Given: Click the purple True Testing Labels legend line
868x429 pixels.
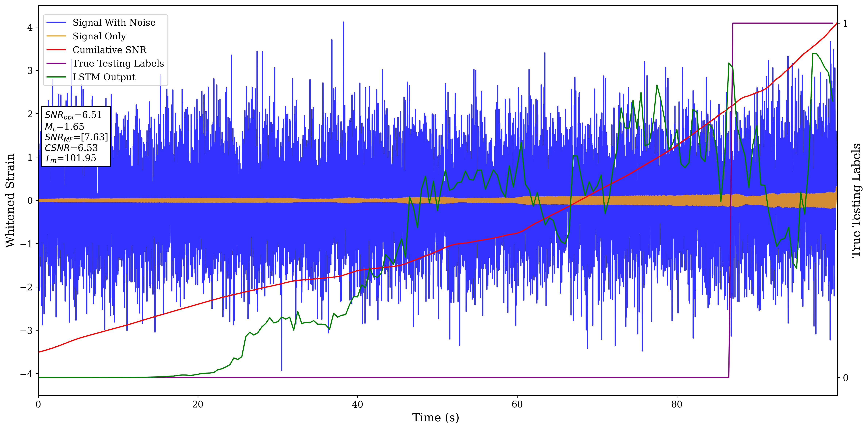Looking at the screenshot, I should click(56, 63).
